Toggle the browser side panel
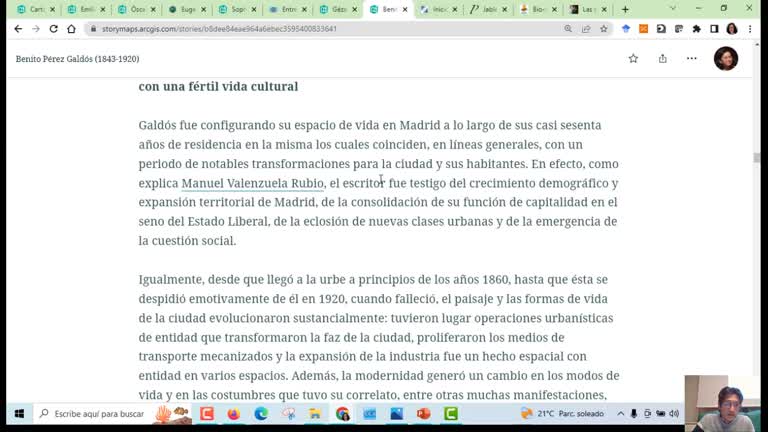768x432 pixels. coord(714,29)
